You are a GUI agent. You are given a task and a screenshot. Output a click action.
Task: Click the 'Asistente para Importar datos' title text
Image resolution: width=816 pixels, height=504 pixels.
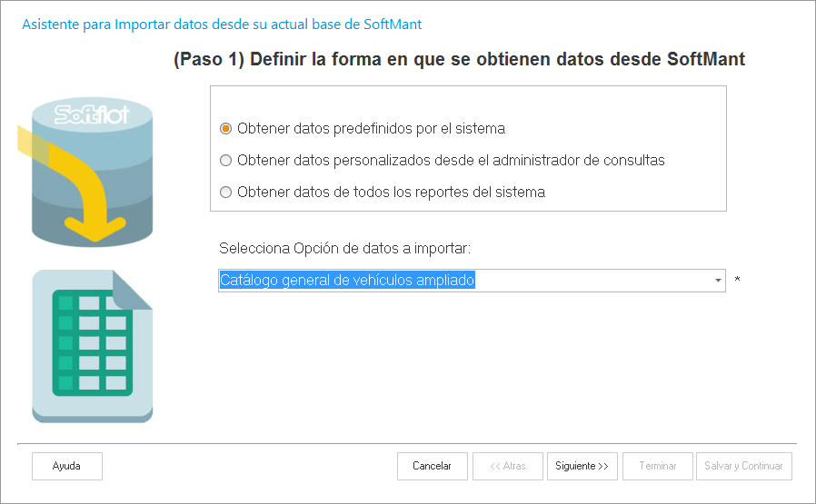(221, 25)
